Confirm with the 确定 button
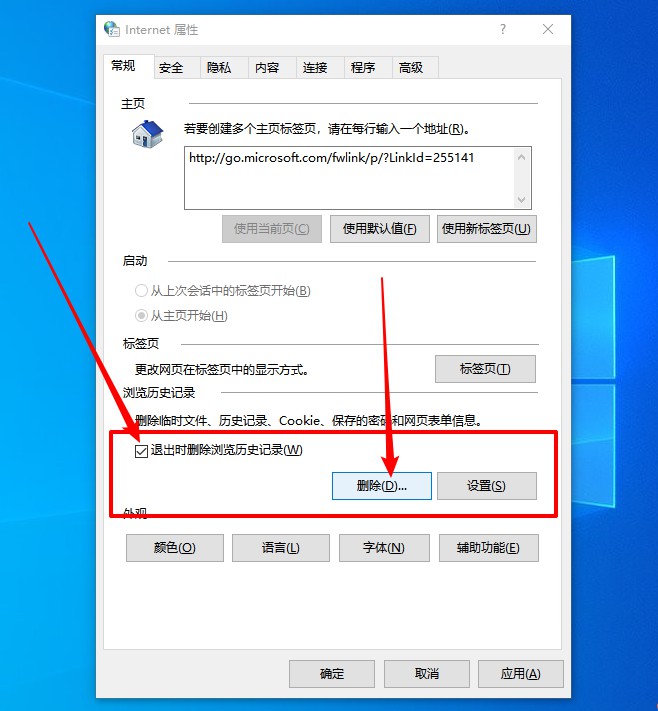This screenshot has height=711, width=658. pos(332,674)
